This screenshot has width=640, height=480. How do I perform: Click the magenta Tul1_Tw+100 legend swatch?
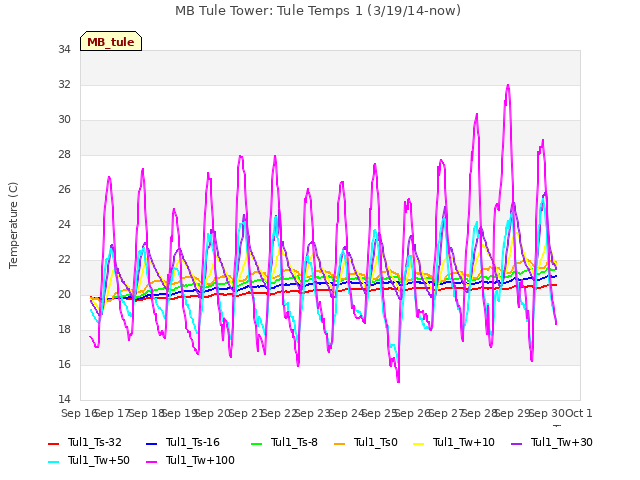151,461
